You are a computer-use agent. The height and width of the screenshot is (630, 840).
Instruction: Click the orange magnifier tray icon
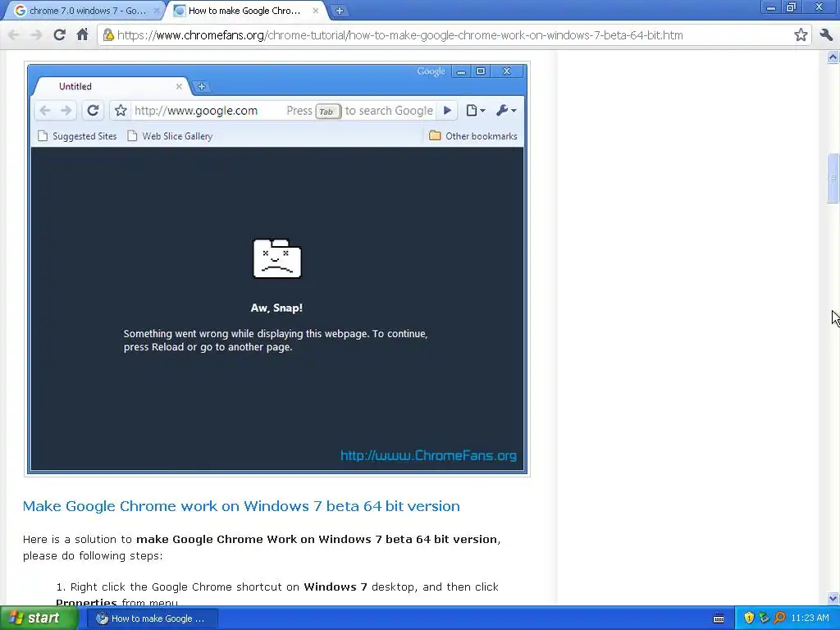pyautogui.click(x=779, y=619)
